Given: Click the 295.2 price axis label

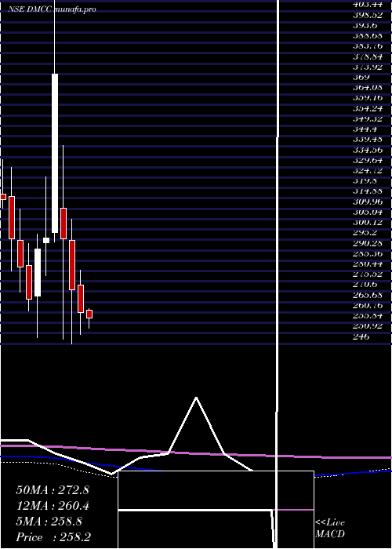Looking at the screenshot, I should [365, 233].
